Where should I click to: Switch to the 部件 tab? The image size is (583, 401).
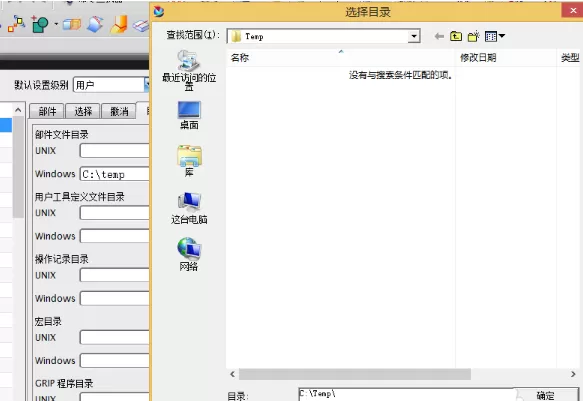47,111
